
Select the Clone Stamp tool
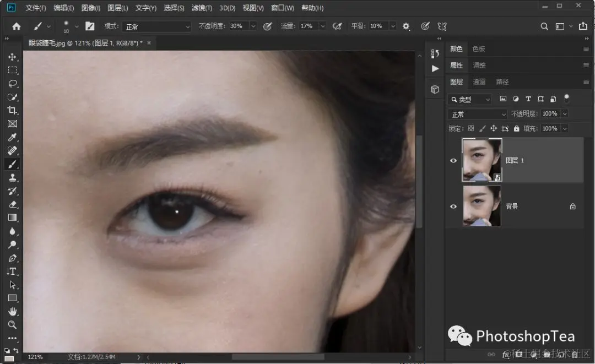pyautogui.click(x=12, y=177)
